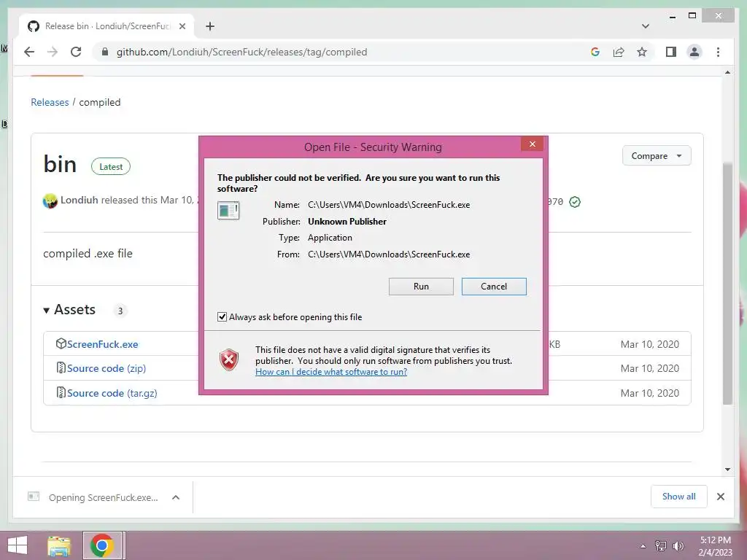The width and height of the screenshot is (747, 560).
Task: Open the Chrome three-dot menu
Action: pos(718,52)
